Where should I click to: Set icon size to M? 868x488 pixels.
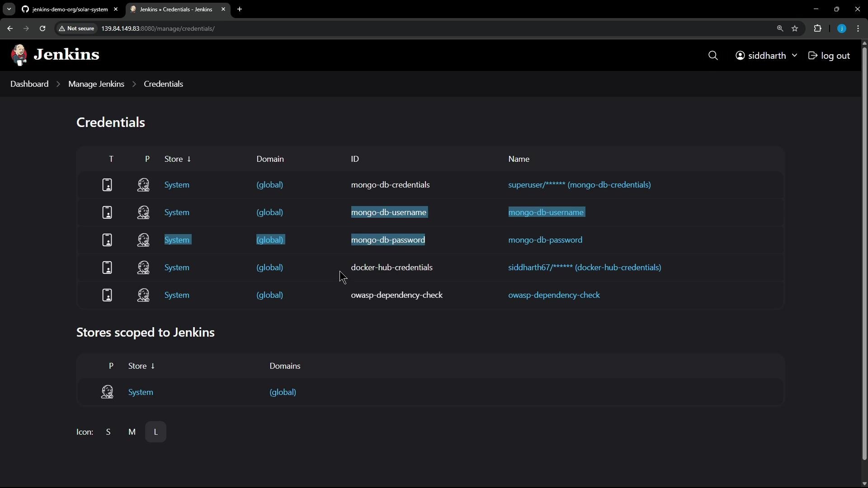coord(132,432)
